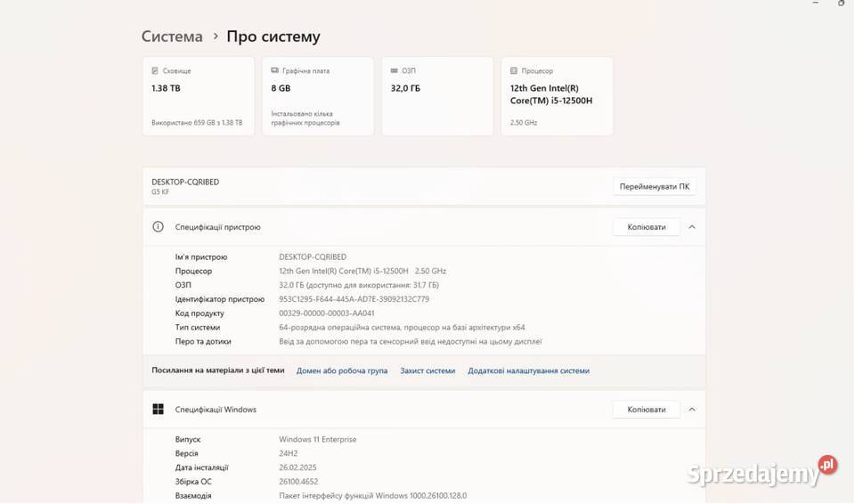This screenshot has width=855, height=504.
Task: Select the 64-розрядна операційна система value
Action: [402, 328]
